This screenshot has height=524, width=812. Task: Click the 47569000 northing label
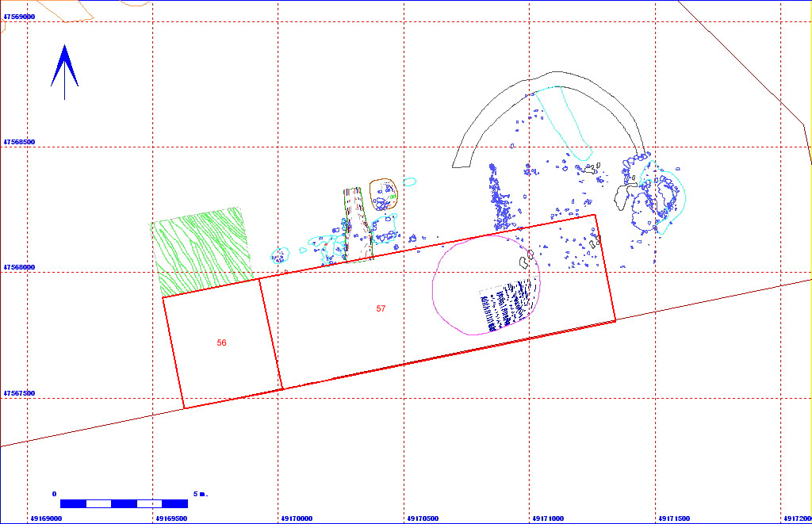tap(19, 17)
